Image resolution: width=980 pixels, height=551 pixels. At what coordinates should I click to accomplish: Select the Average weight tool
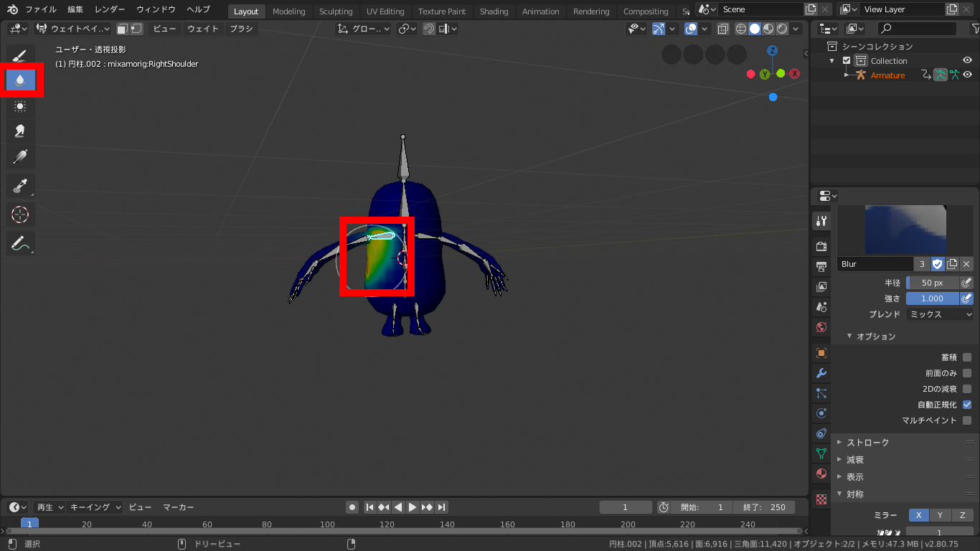tap(21, 105)
